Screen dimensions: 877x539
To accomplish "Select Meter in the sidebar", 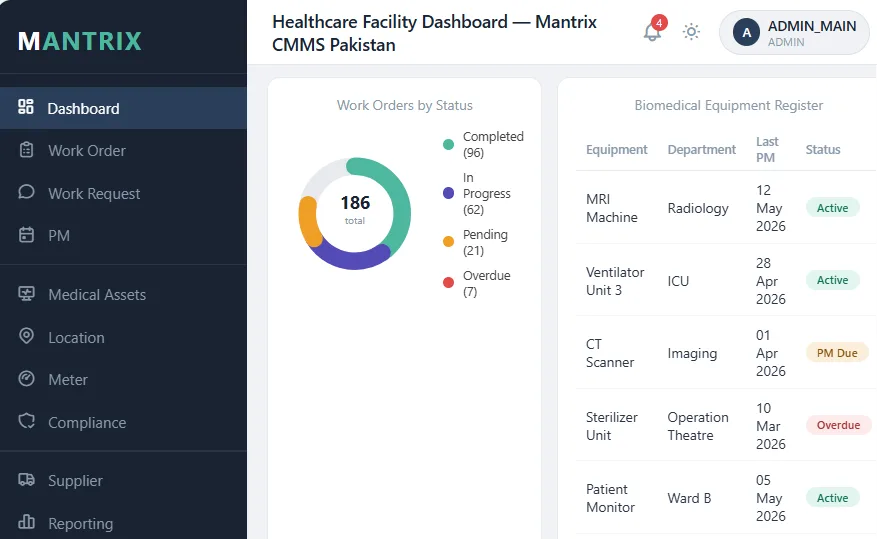I will [x=123, y=380].
